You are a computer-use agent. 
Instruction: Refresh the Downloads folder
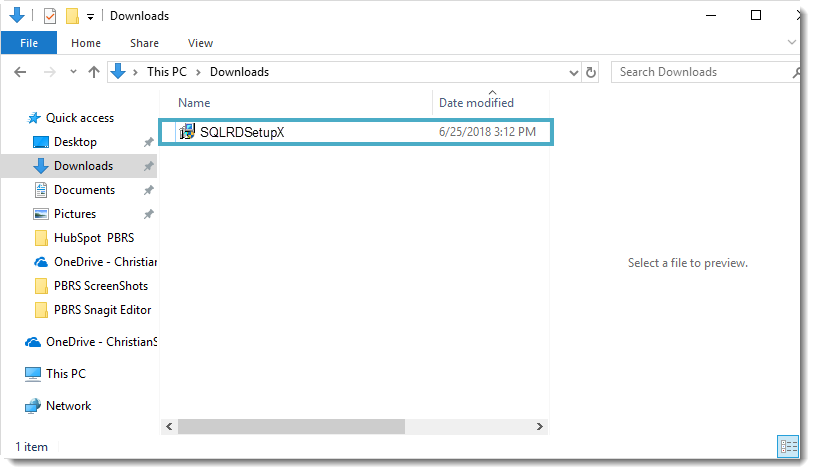590,72
